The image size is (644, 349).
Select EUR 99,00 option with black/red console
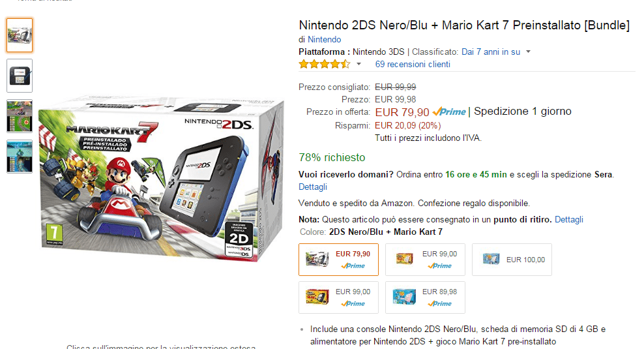[x=338, y=297]
